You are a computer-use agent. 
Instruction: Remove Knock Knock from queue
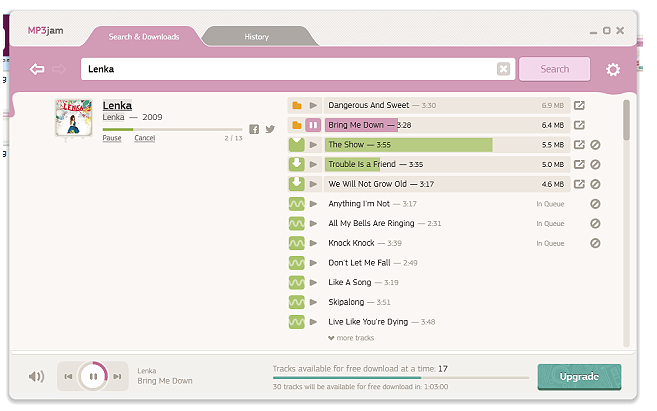click(x=595, y=243)
